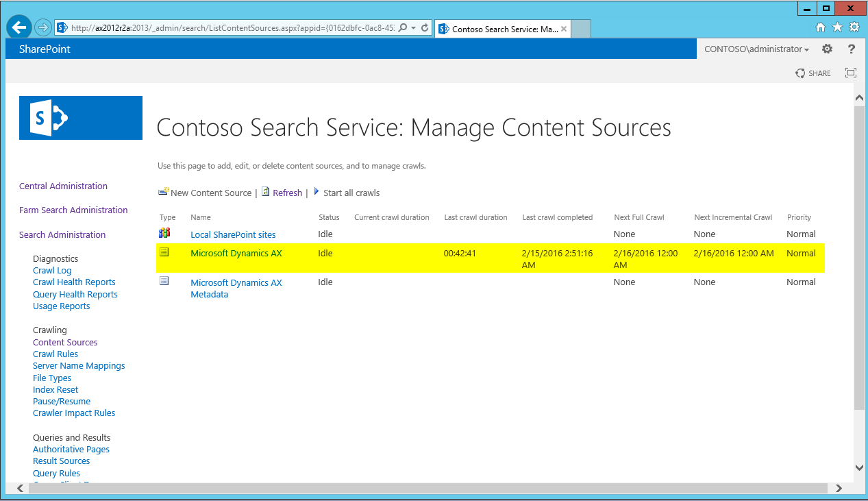Click the Local SharePoint sites type icon
The width and height of the screenshot is (868, 501).
point(164,234)
